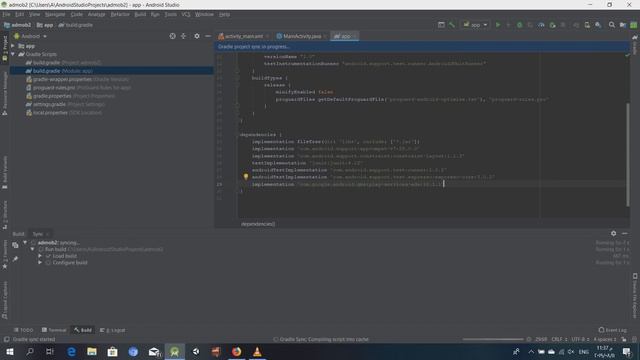Collapse the Gradle Scripts node

13,54
